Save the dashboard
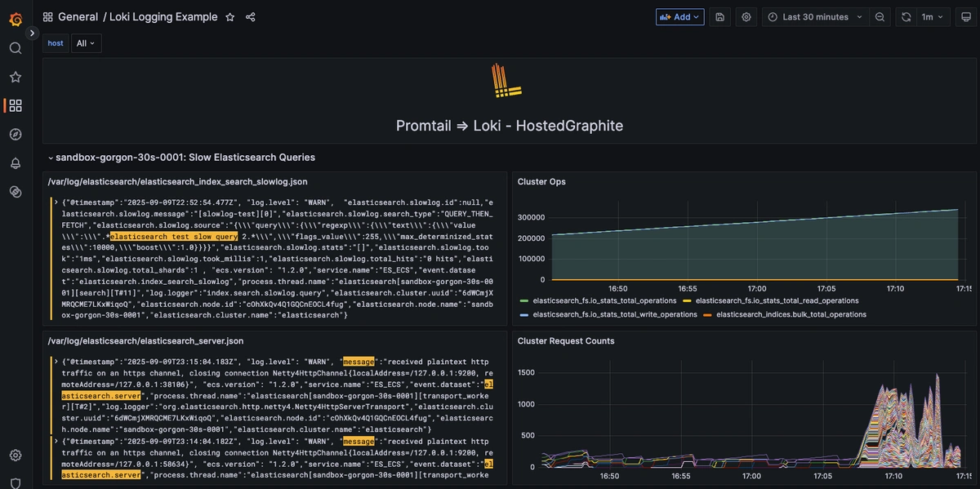 point(720,17)
